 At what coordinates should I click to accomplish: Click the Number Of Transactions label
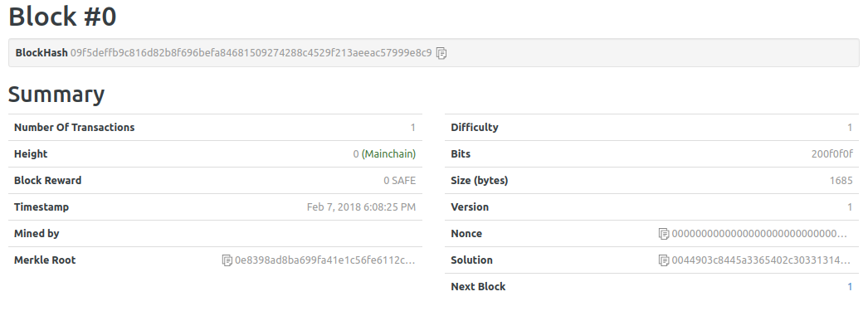tap(74, 127)
